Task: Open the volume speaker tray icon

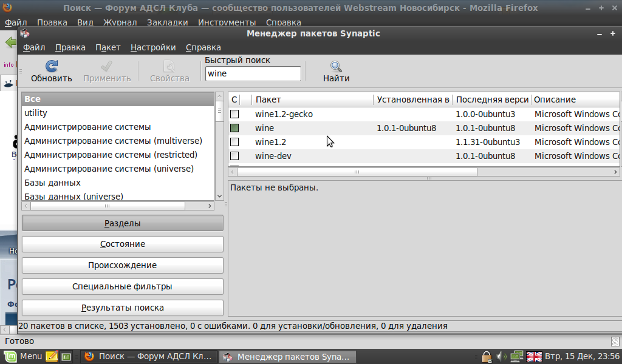Action: (x=501, y=357)
